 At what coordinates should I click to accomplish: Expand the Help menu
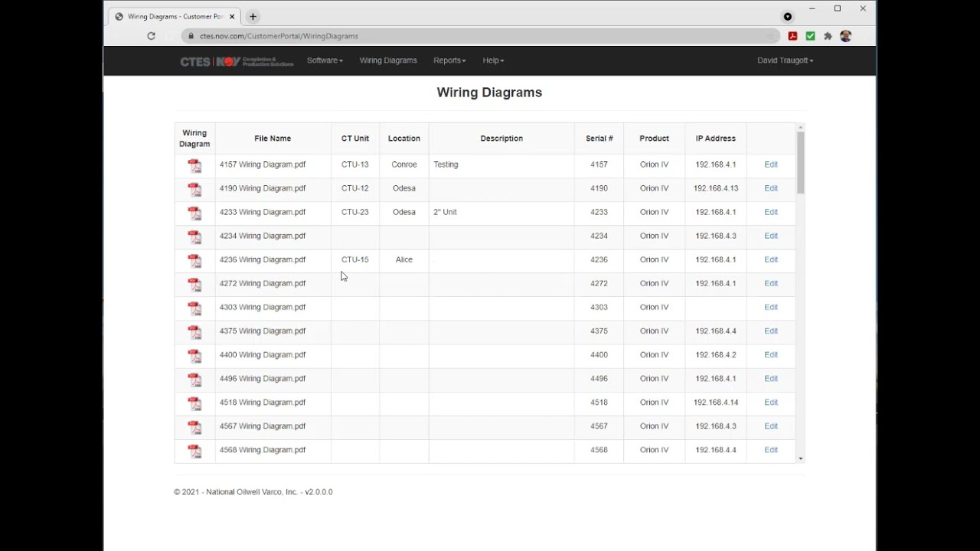click(x=493, y=60)
